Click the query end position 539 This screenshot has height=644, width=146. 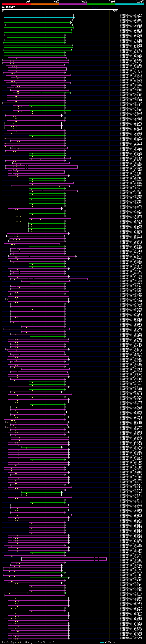[x=115, y=11]
